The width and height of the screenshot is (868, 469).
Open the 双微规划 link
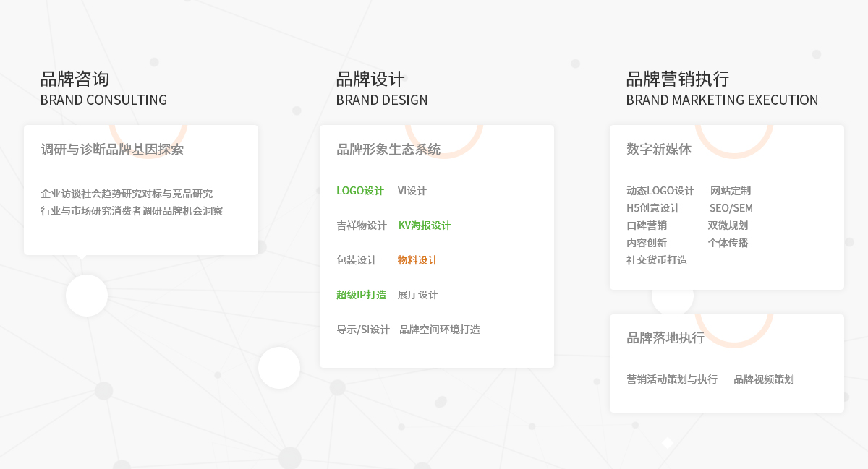pos(728,225)
